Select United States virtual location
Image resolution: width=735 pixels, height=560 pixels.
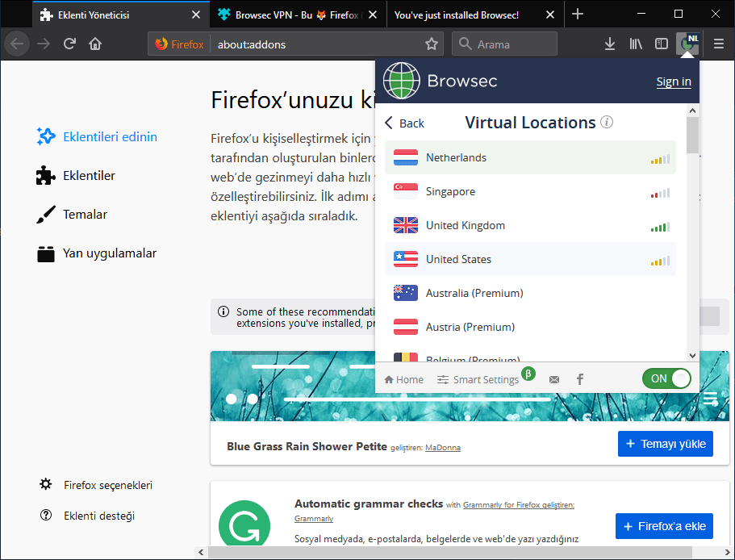[530, 259]
